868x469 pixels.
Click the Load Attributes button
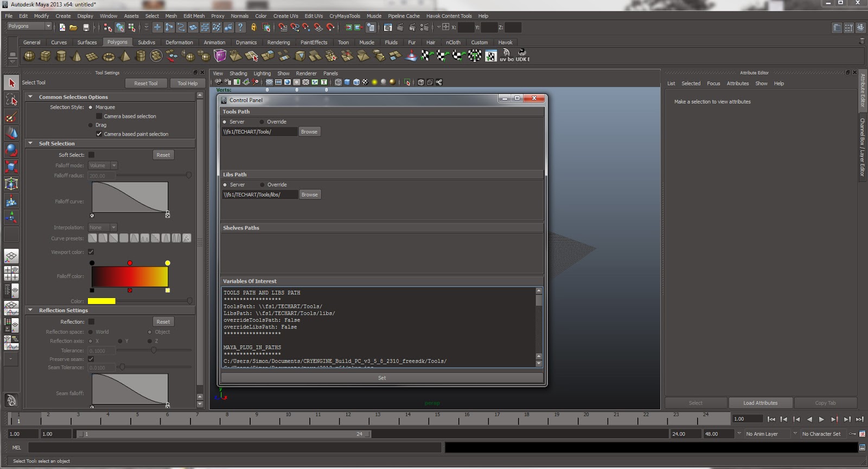[761, 403]
